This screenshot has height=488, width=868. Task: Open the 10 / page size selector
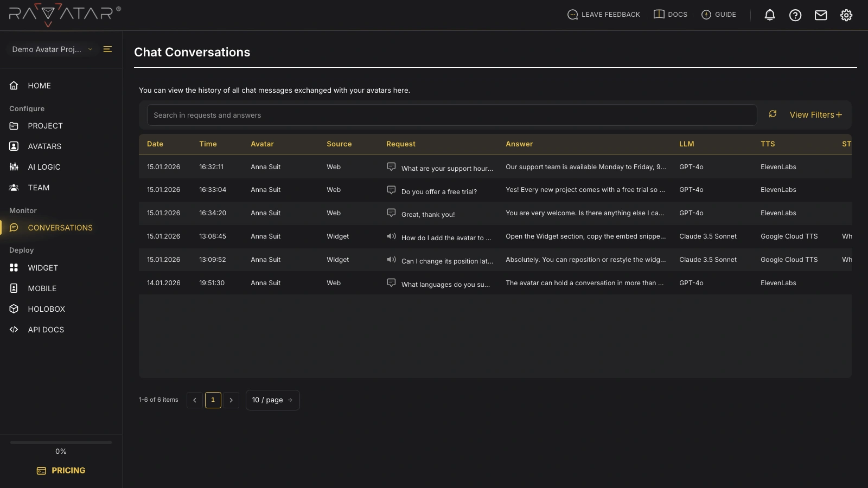[272, 400]
